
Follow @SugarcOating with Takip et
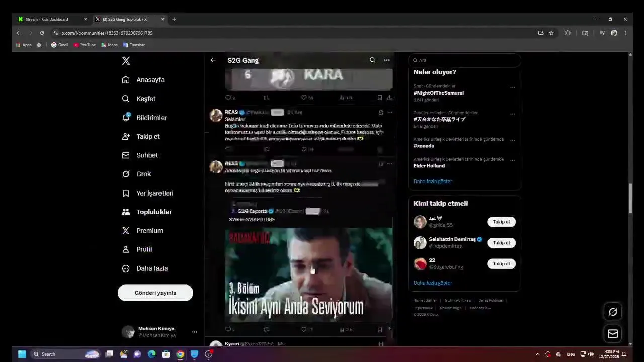click(x=501, y=264)
